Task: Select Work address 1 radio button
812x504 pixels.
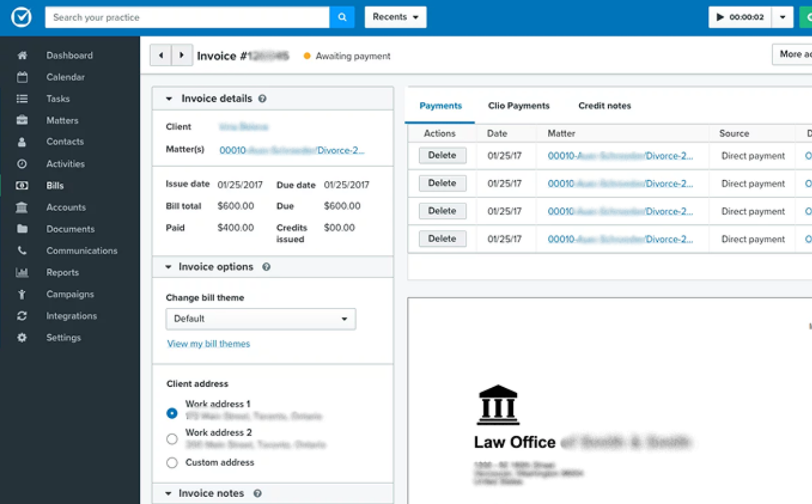Action: [x=172, y=413]
